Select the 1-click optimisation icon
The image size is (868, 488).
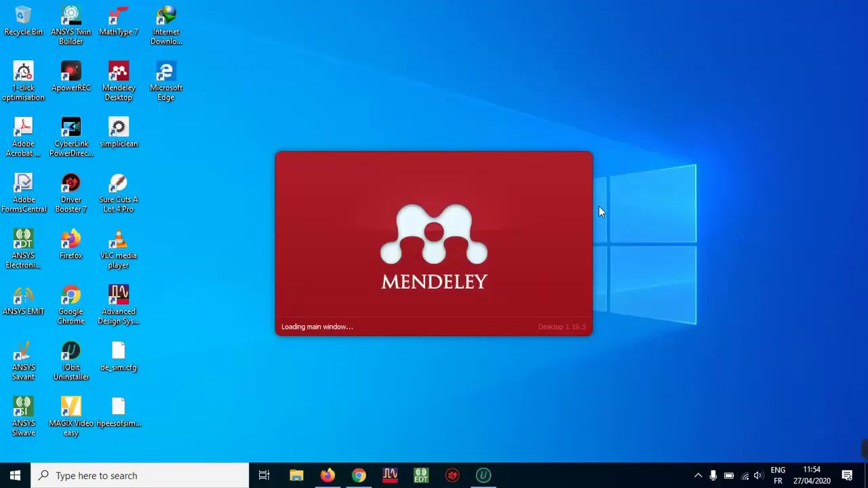pos(23,81)
